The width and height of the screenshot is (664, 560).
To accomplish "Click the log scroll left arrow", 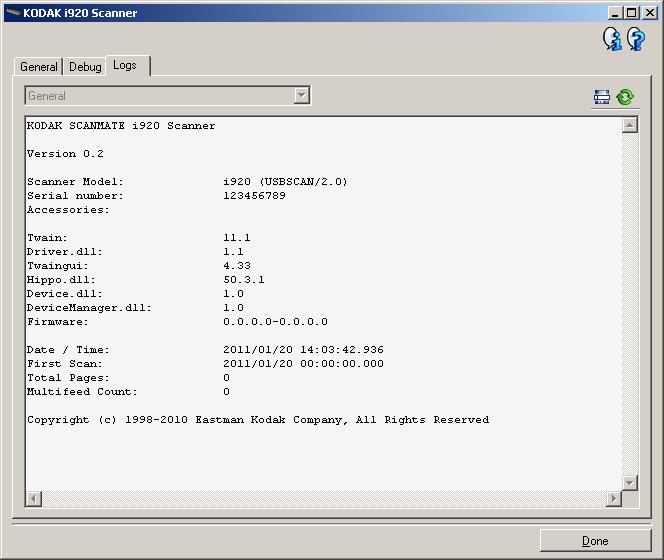I will coord(34,499).
